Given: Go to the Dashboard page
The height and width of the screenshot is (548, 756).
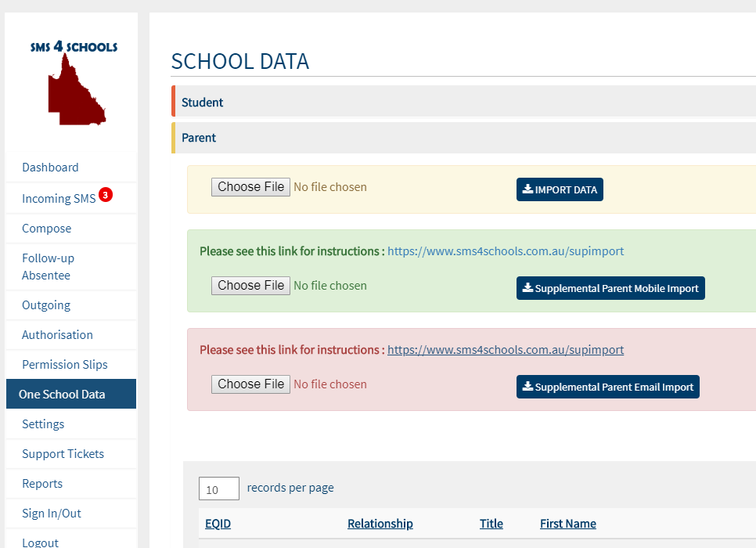Looking at the screenshot, I should click(x=50, y=167).
